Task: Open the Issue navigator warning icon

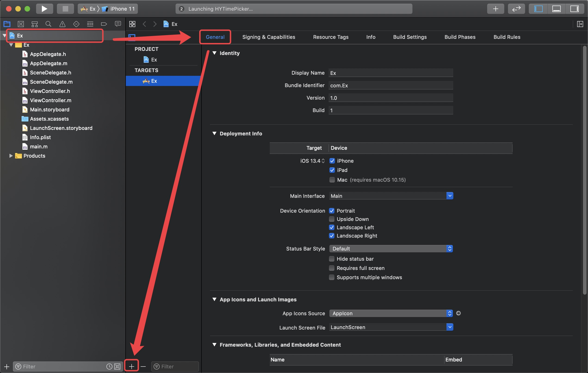Action: pos(62,24)
